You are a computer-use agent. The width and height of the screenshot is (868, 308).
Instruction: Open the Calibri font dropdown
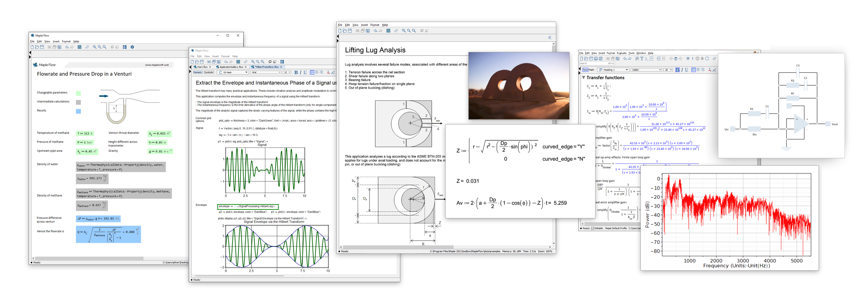(x=646, y=70)
